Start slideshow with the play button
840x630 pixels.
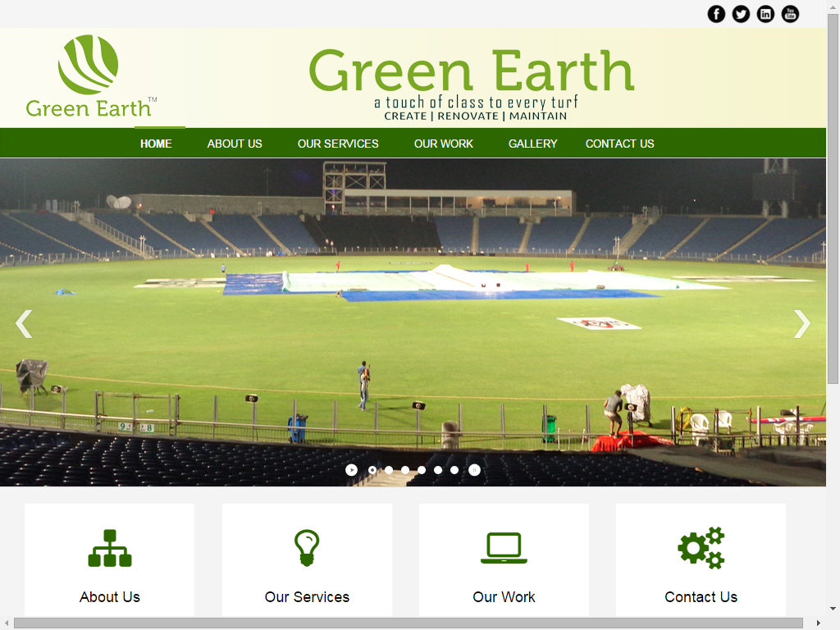351,470
